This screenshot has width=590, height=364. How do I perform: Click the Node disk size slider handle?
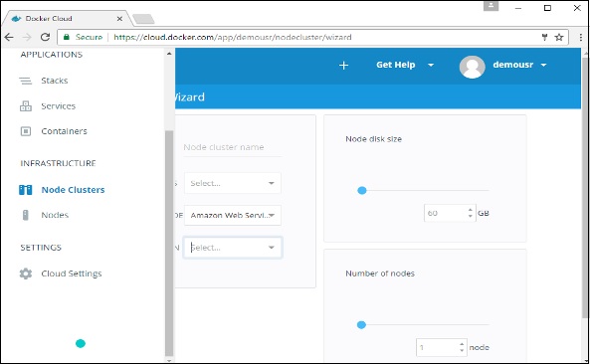(x=362, y=191)
